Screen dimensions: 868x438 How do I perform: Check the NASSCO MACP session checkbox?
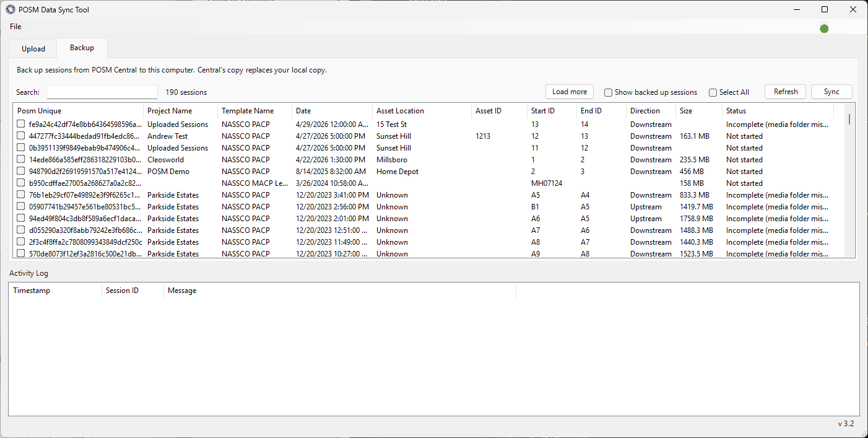[x=21, y=183]
